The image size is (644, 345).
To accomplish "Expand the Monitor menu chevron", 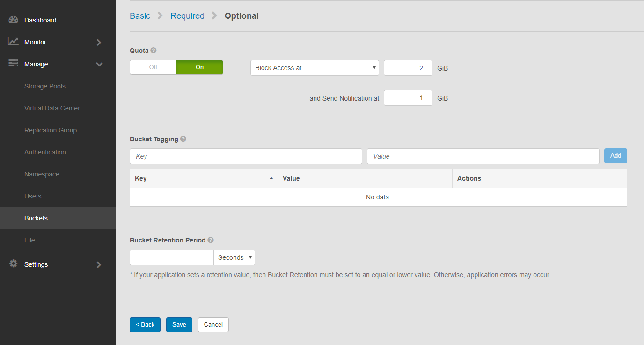I will click(x=99, y=42).
